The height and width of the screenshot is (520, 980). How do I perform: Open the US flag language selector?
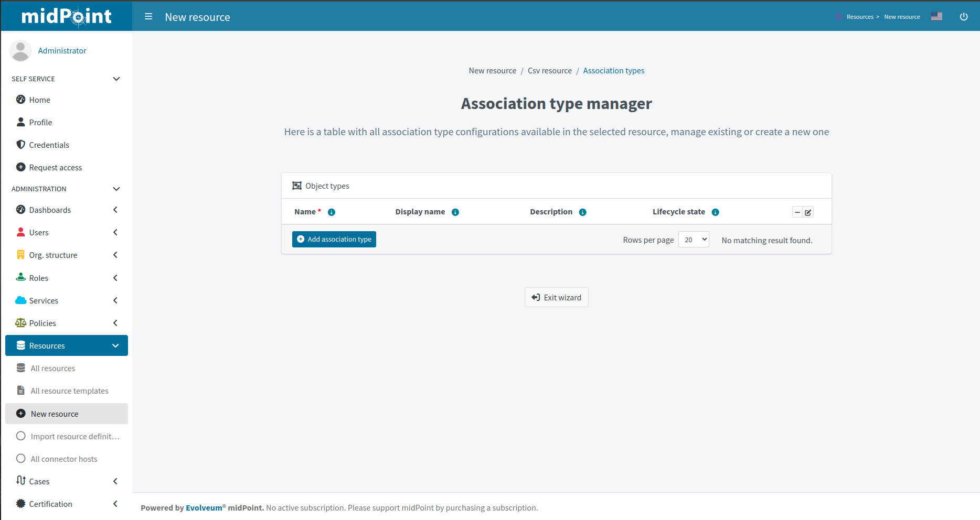point(936,16)
